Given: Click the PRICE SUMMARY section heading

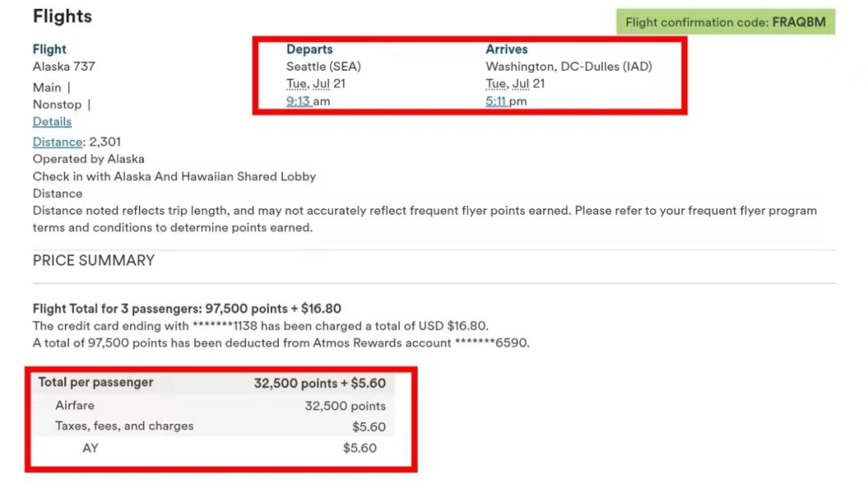Looking at the screenshot, I should [x=93, y=261].
